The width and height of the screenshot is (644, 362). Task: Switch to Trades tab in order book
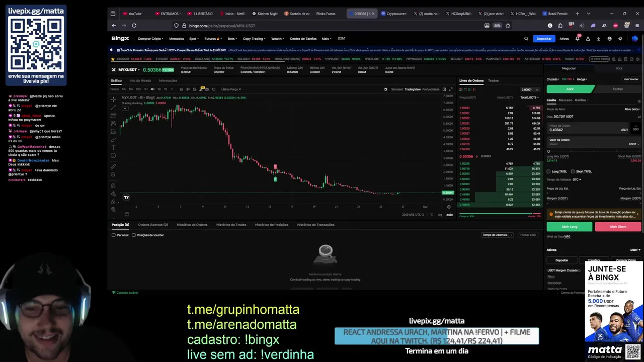coord(493,80)
